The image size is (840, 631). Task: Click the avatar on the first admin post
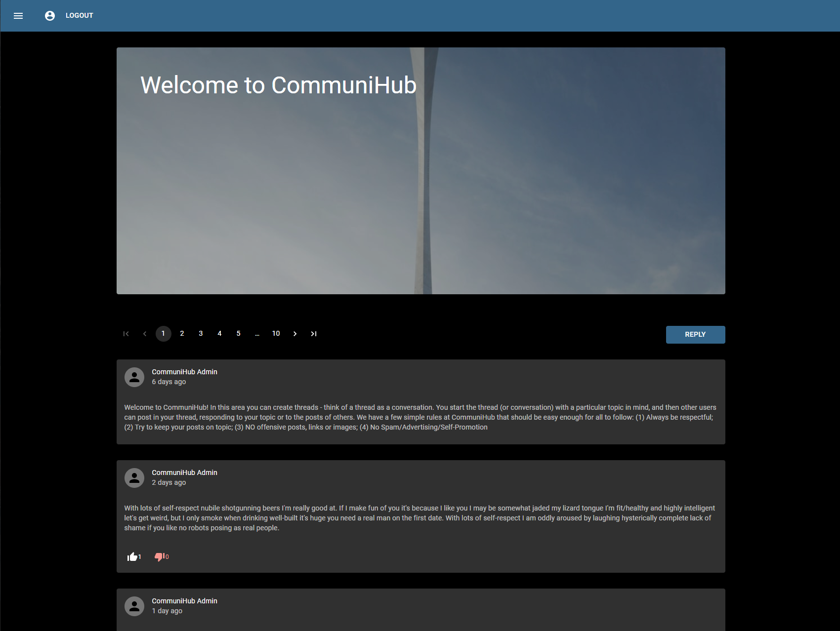[x=134, y=377]
